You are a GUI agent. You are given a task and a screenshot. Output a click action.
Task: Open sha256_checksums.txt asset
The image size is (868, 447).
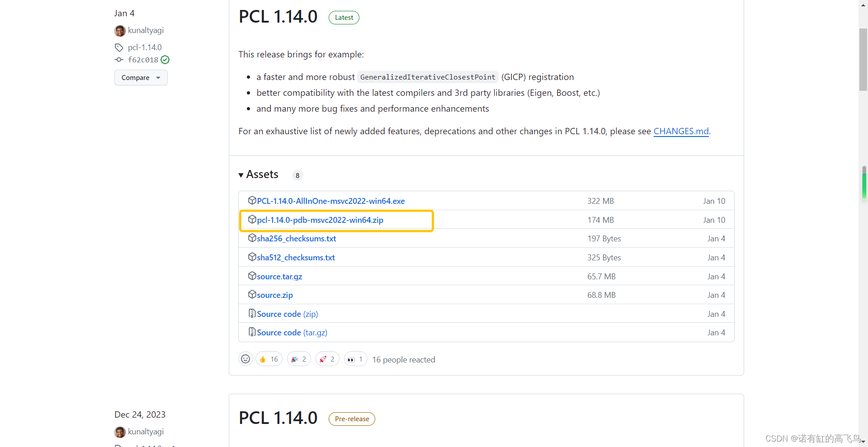[297, 239]
